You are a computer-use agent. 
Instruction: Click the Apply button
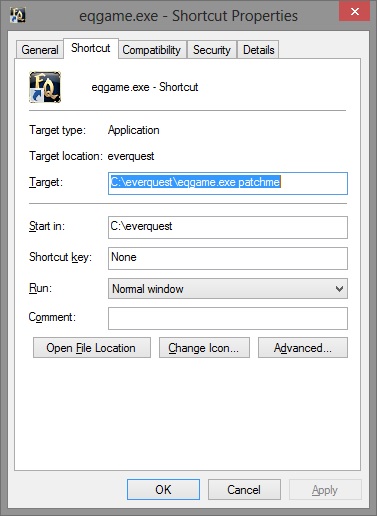tap(325, 490)
